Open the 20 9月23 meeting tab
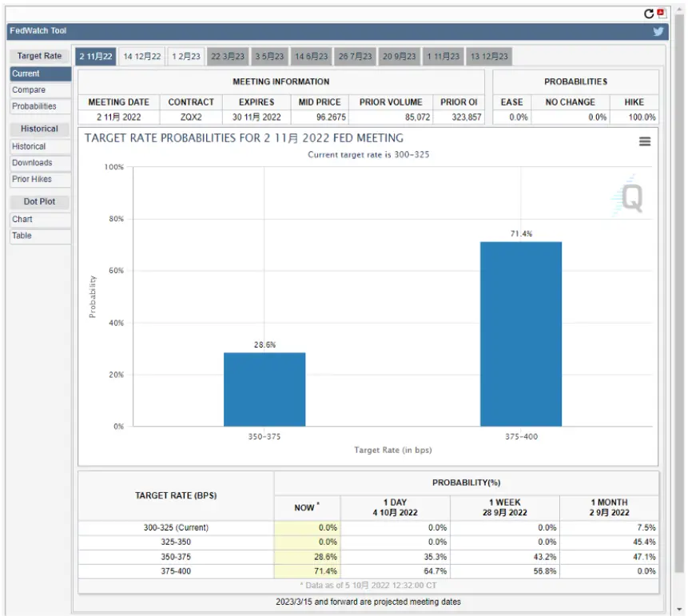This screenshot has width=688, height=616. 399,56
